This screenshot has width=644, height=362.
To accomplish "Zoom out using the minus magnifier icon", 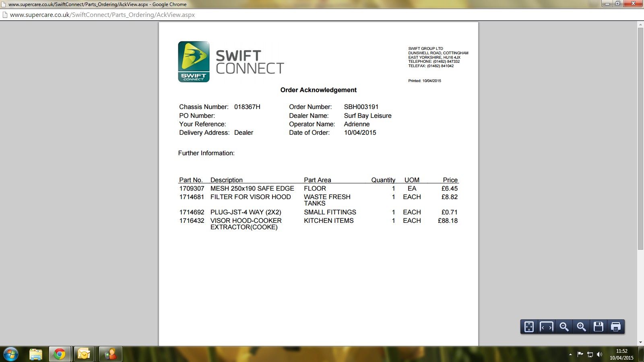I will click(564, 327).
